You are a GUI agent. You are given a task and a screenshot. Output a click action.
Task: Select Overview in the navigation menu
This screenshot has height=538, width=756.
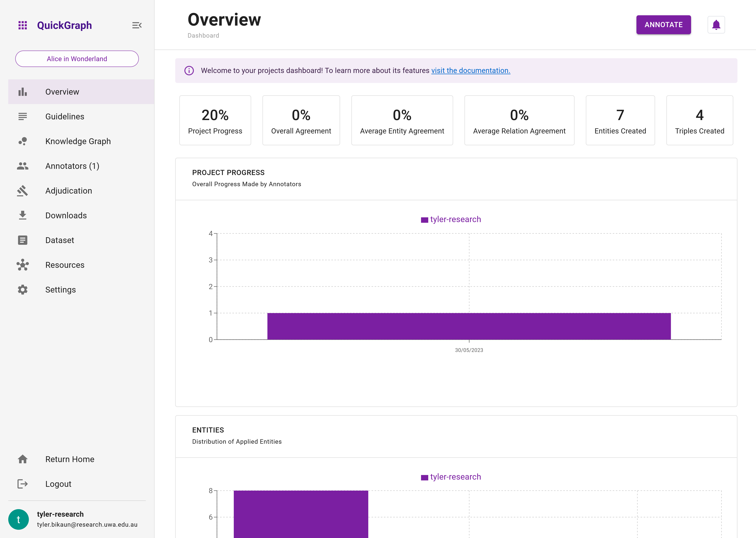62,91
